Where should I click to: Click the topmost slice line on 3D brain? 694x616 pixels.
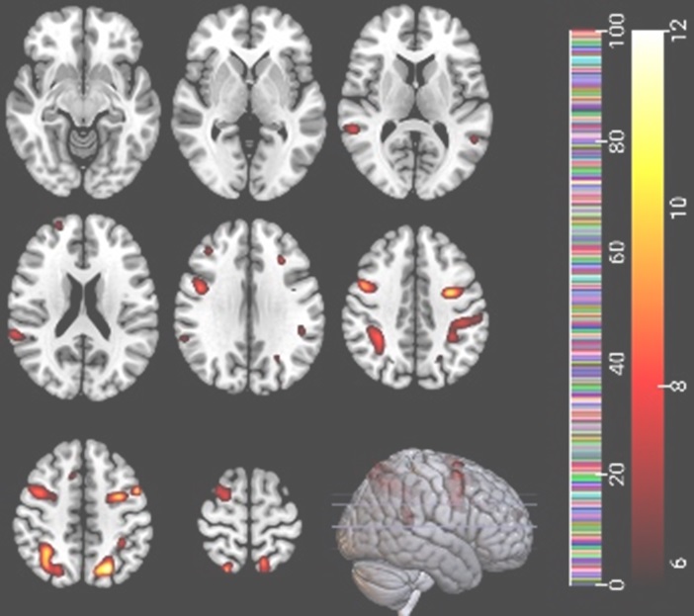(x=436, y=494)
